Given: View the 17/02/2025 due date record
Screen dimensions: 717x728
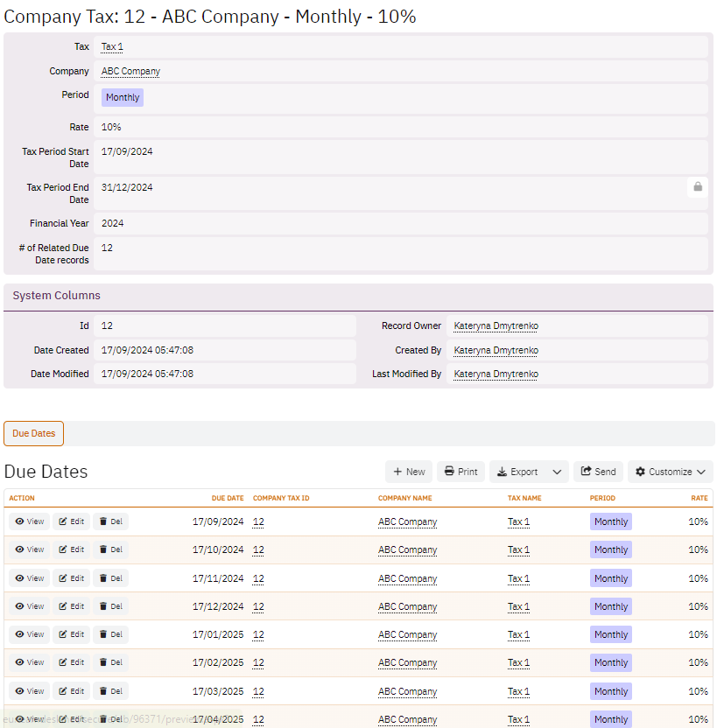Looking at the screenshot, I should pyautogui.click(x=29, y=662).
